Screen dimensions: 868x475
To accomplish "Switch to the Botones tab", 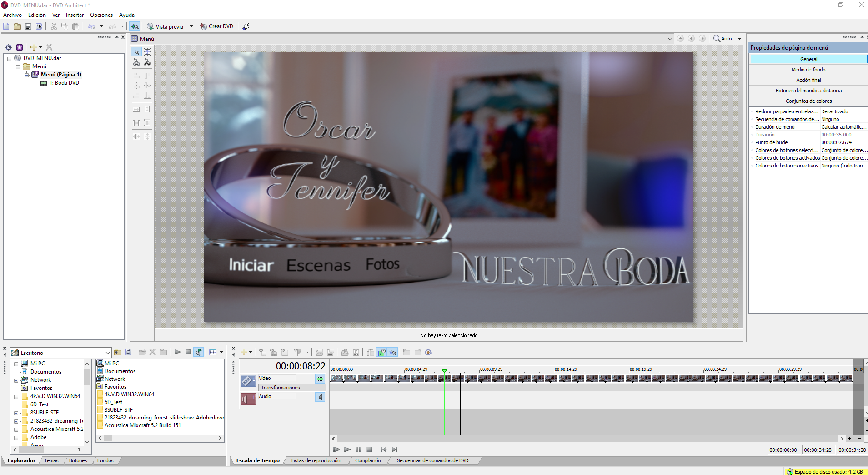I will point(78,460).
